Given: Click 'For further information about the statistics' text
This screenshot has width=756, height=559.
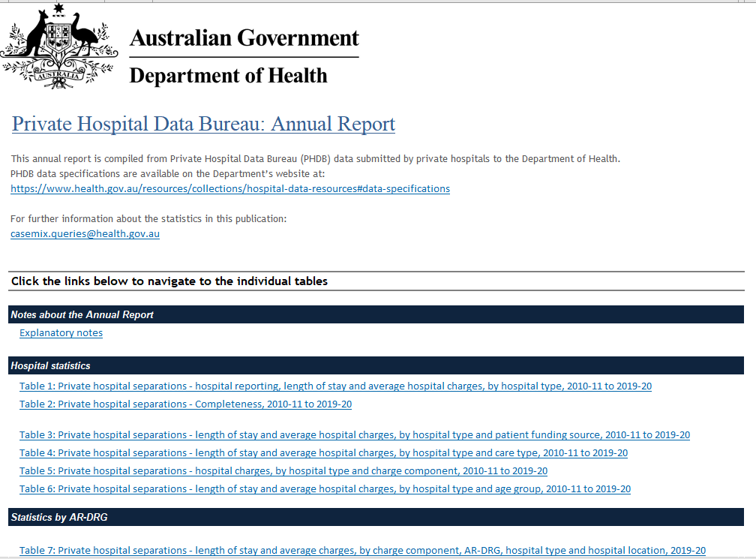Looking at the screenshot, I should [148, 219].
